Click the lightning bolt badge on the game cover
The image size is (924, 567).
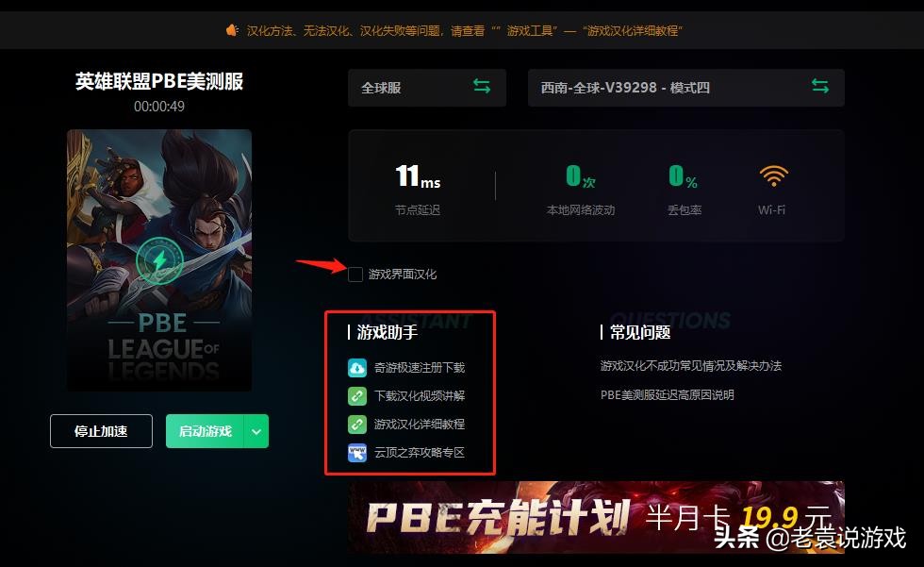(x=159, y=260)
